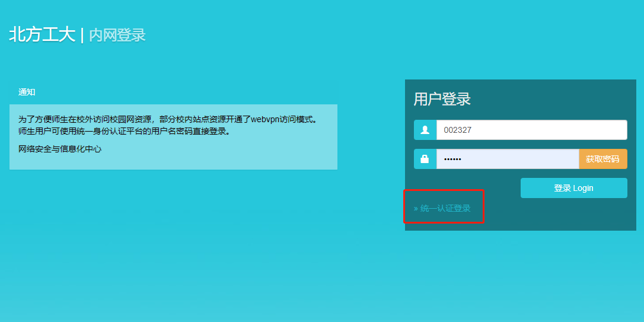This screenshot has width=644, height=322.
Task: Click the 内网登录 subtitle text
Action: click(x=117, y=35)
